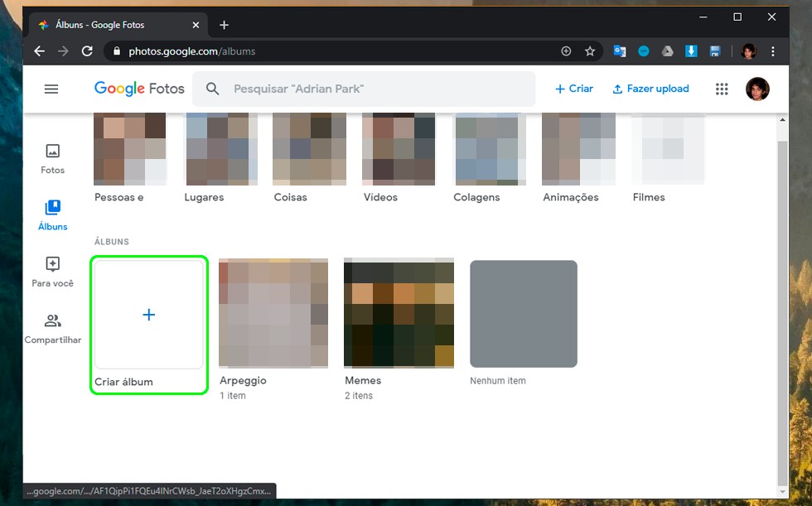Go to Compartilhar section
This screenshot has height=506, width=812.
click(52, 328)
